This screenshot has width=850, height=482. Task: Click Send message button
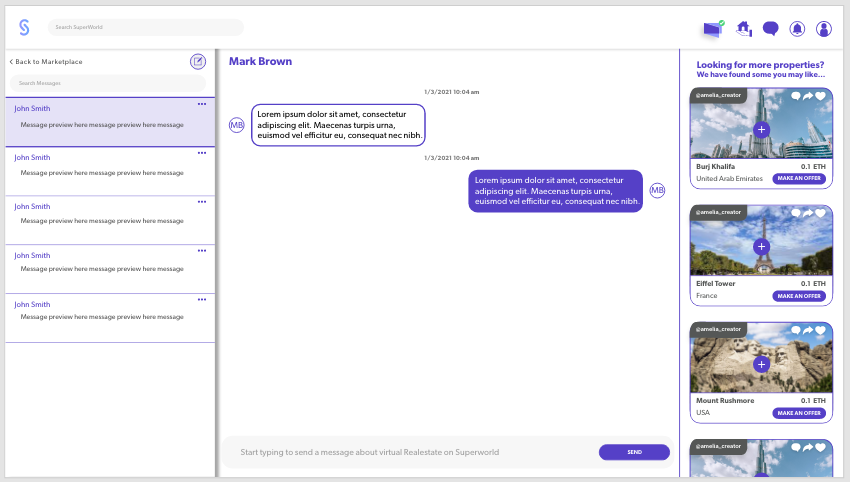tap(634, 452)
